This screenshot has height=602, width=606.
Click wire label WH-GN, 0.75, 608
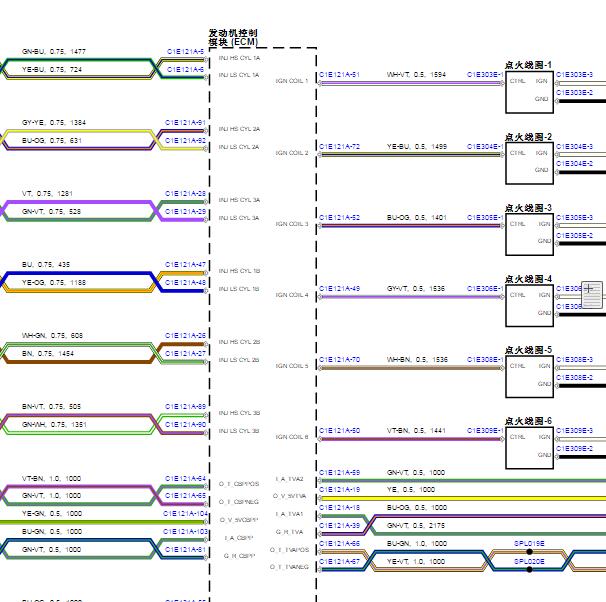(52, 335)
